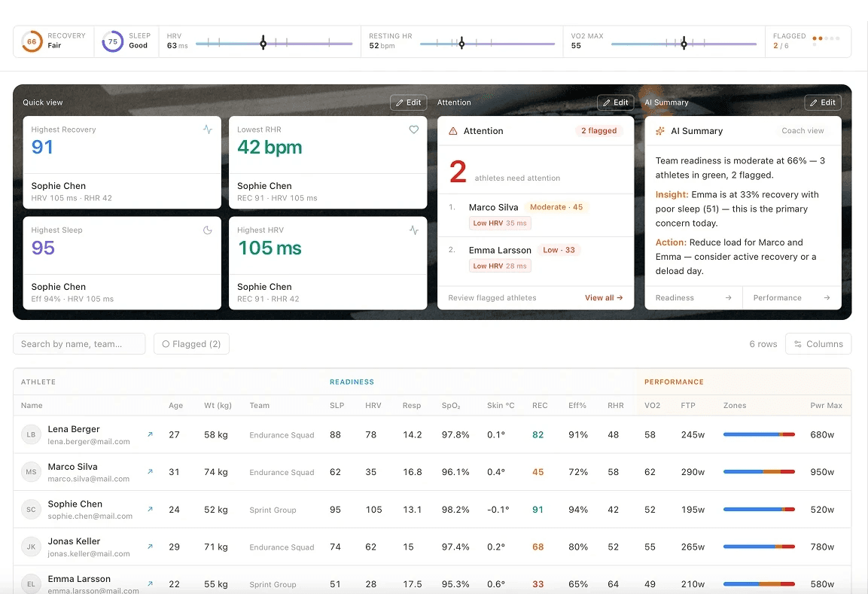Open the Lowest RHR 42 bpm card
868x594 pixels.
[327, 162]
